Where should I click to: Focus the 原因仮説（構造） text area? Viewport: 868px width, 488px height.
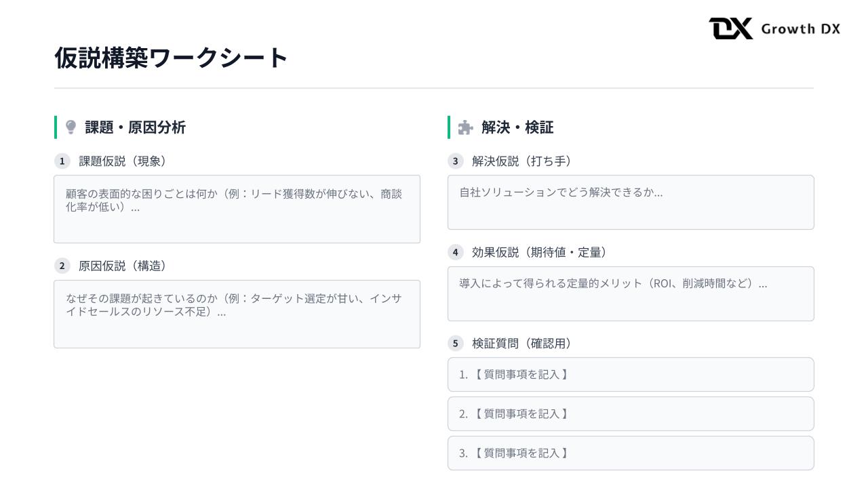coord(237,314)
